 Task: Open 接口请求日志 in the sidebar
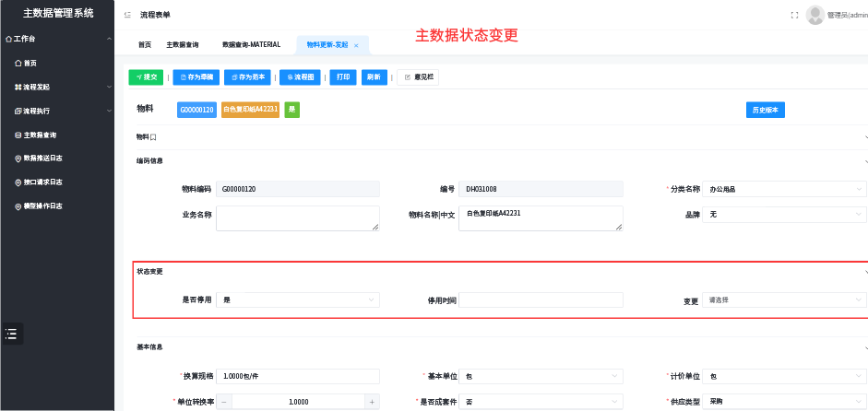[x=42, y=182]
